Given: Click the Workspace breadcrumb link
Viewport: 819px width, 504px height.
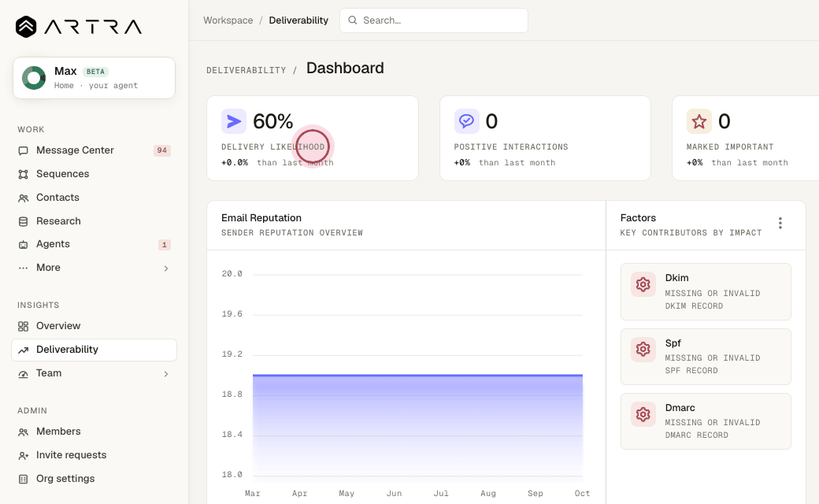Looking at the screenshot, I should [228, 20].
